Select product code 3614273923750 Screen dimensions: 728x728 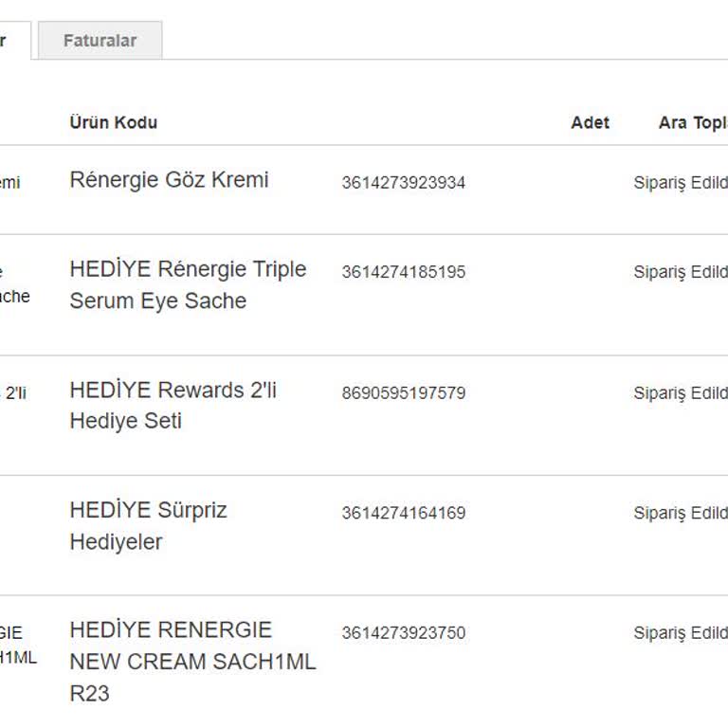click(404, 632)
